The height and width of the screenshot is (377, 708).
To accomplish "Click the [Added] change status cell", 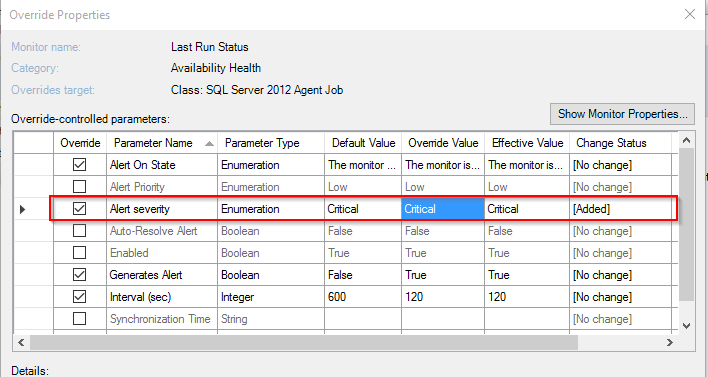I will click(620, 209).
